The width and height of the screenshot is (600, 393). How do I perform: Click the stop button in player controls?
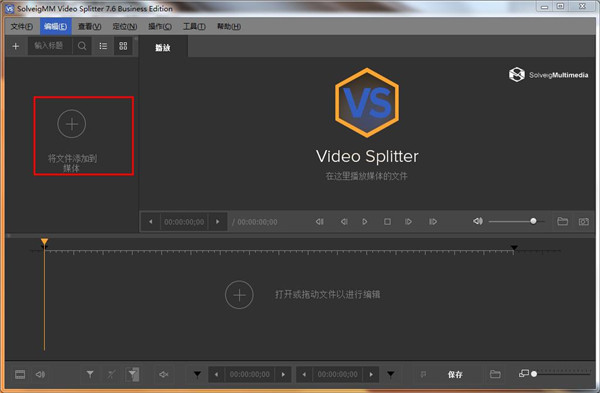click(x=387, y=222)
